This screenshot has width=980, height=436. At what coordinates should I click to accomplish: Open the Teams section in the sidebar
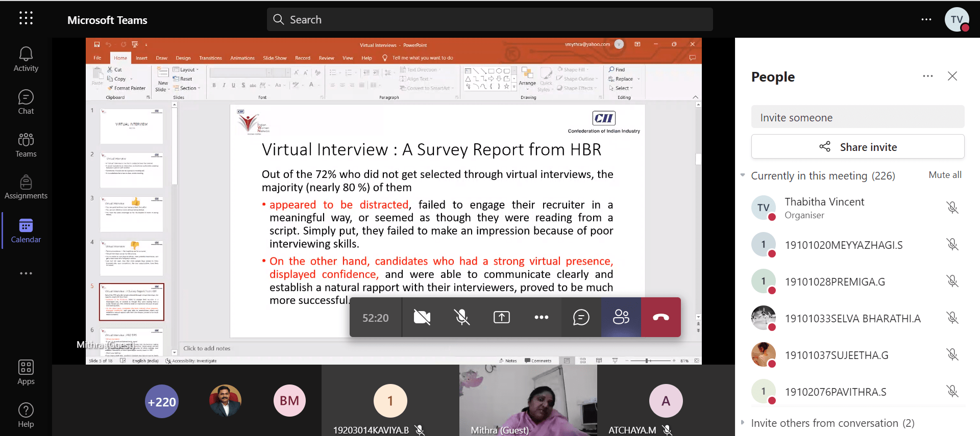[x=26, y=145]
